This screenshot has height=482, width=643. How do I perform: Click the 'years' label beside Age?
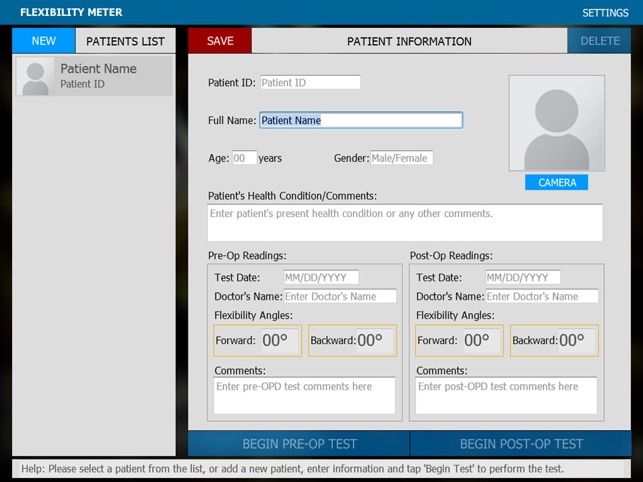pyautogui.click(x=270, y=158)
